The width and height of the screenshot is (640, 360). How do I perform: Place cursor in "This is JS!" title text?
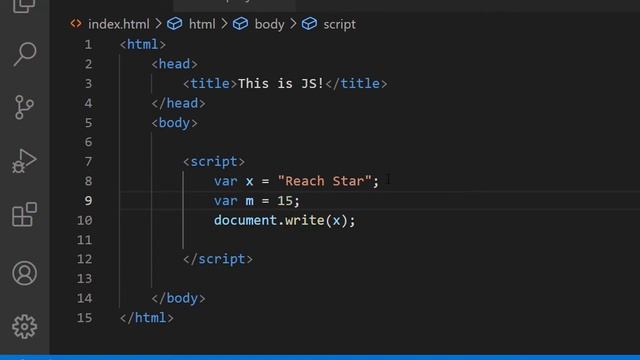pos(281,84)
